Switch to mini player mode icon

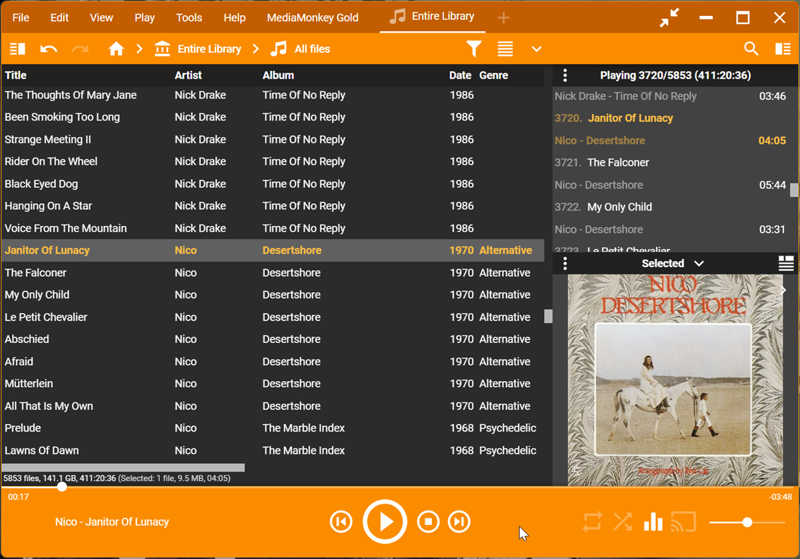(669, 18)
